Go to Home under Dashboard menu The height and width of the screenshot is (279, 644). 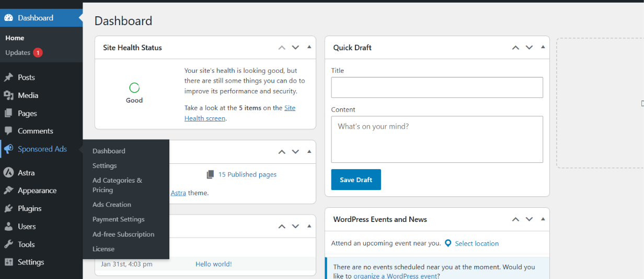click(x=15, y=38)
